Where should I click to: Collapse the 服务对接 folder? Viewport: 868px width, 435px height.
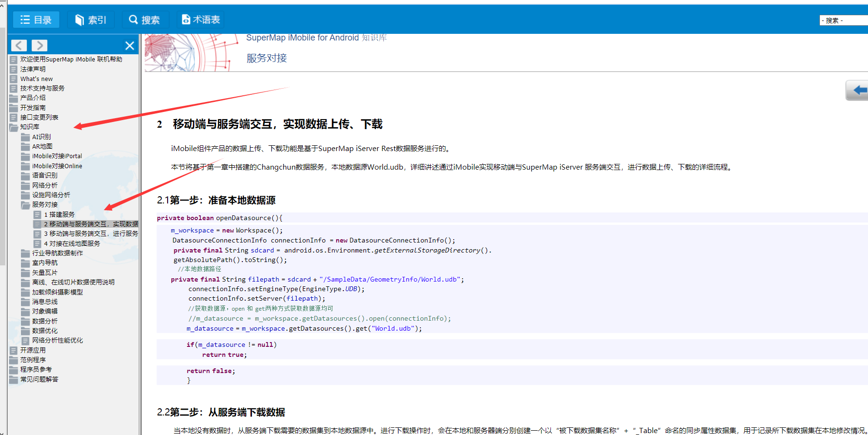45,204
